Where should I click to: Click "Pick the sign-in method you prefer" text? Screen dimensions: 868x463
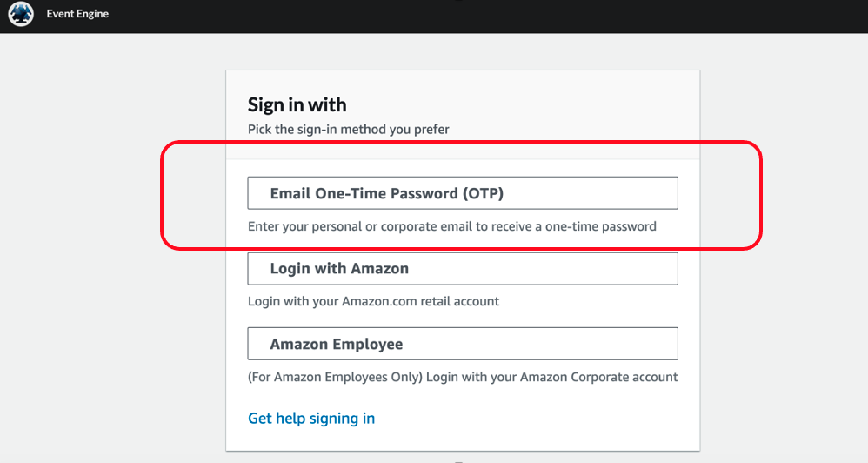pyautogui.click(x=348, y=130)
